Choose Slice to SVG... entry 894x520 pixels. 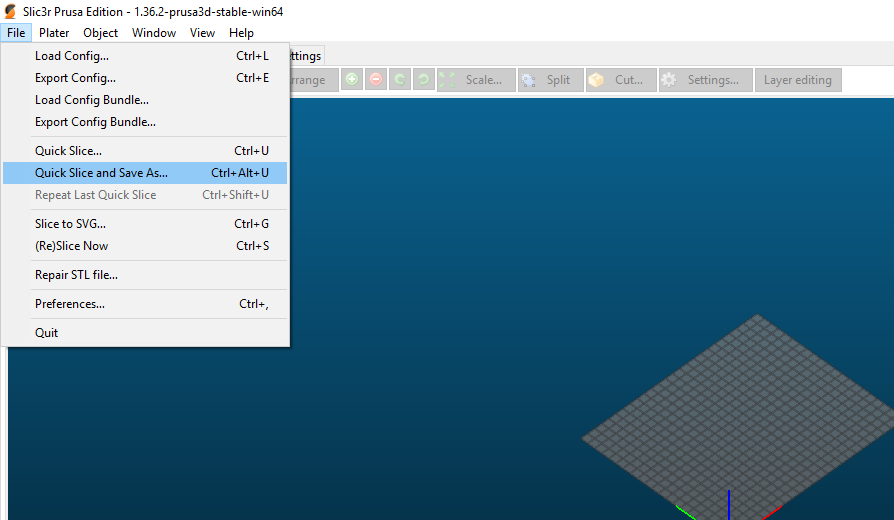145,224
